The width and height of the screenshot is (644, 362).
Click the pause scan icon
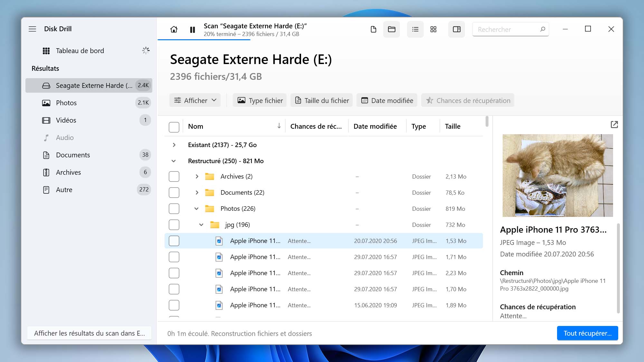pyautogui.click(x=193, y=29)
